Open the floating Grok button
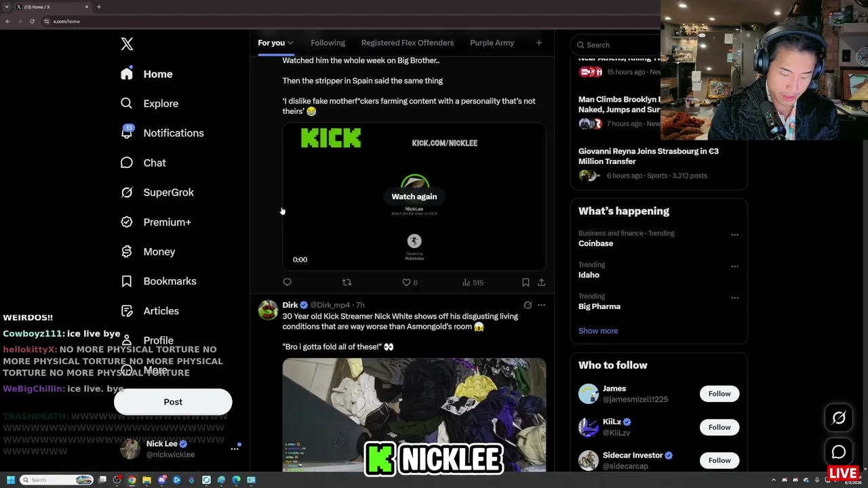This screenshot has height=488, width=868. (839, 418)
